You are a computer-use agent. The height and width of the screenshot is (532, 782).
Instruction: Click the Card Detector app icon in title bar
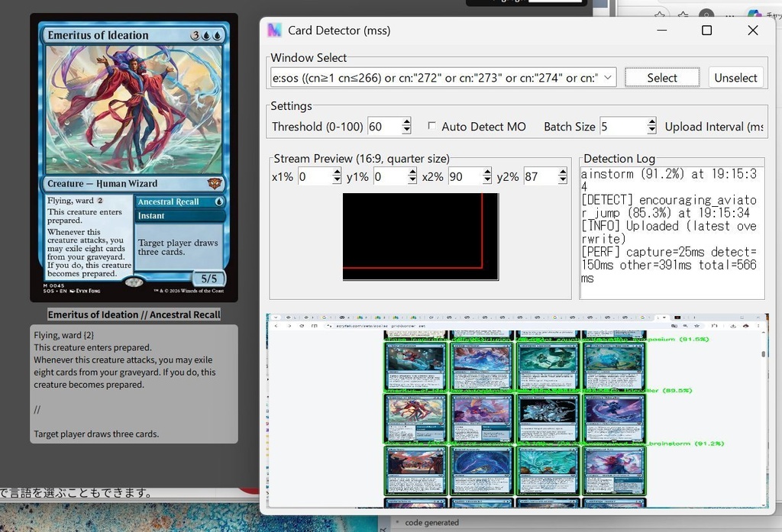274,31
